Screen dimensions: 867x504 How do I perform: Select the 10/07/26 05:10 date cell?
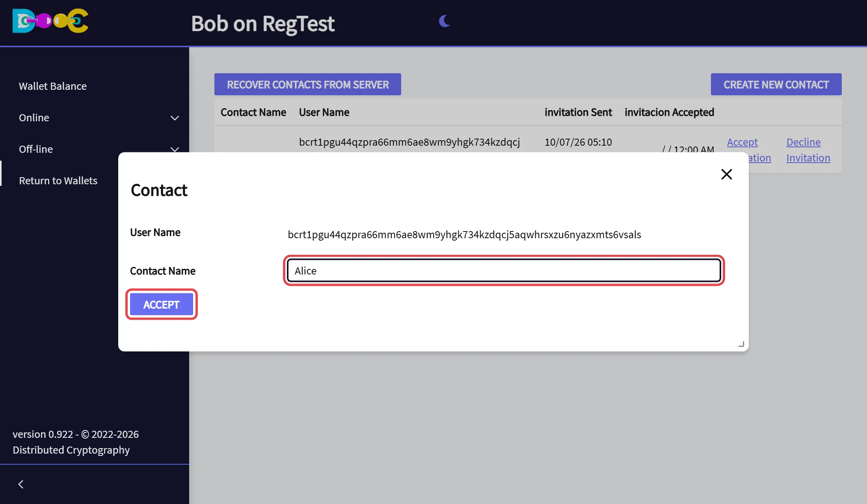[x=578, y=142]
